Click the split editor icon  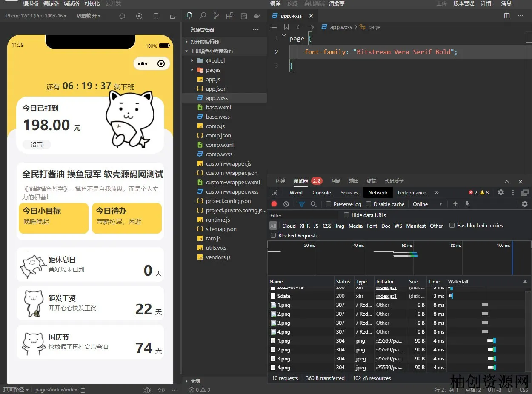[507, 16]
